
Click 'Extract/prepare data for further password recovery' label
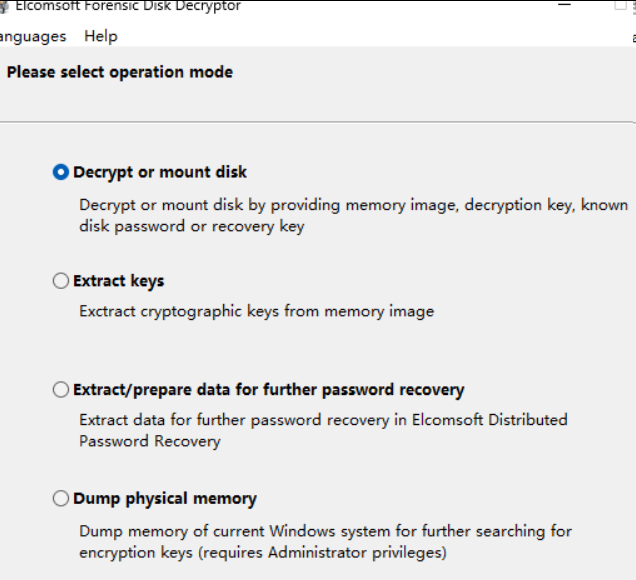click(269, 390)
